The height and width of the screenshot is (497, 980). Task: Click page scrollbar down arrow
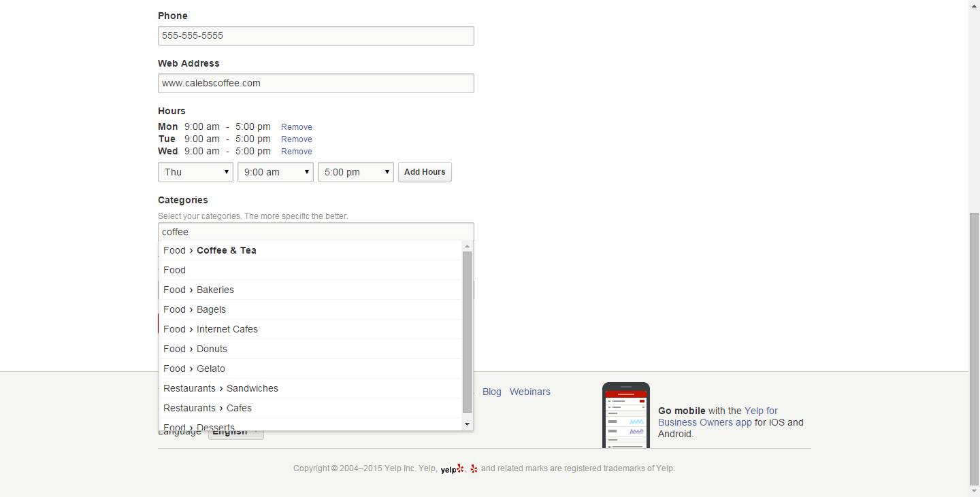point(974,490)
